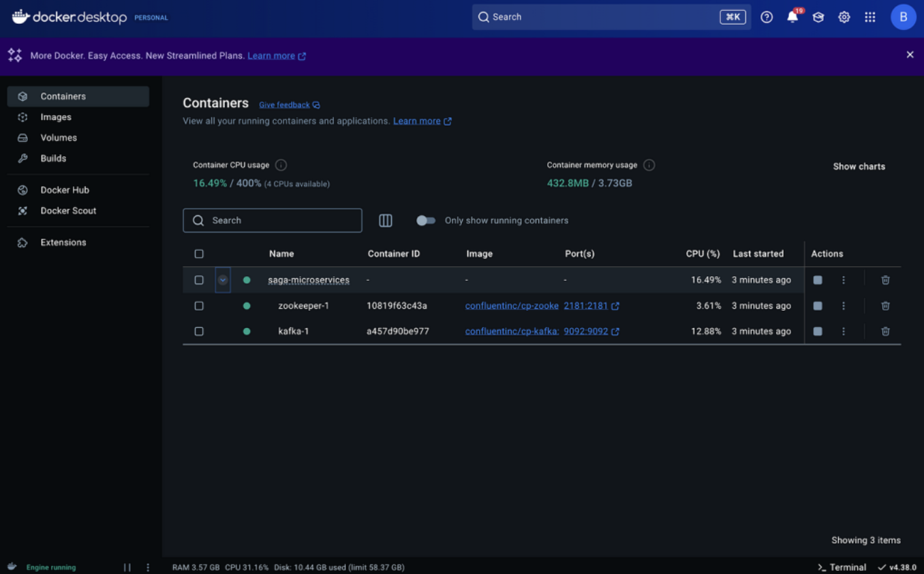Open port 2181:2181 external link icon
This screenshot has width=924, height=574.
(615, 306)
